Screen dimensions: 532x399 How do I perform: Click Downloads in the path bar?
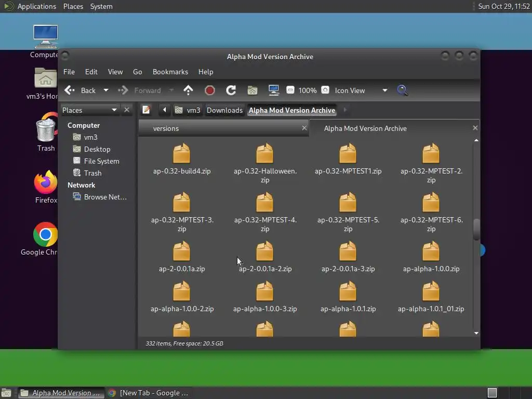224,110
